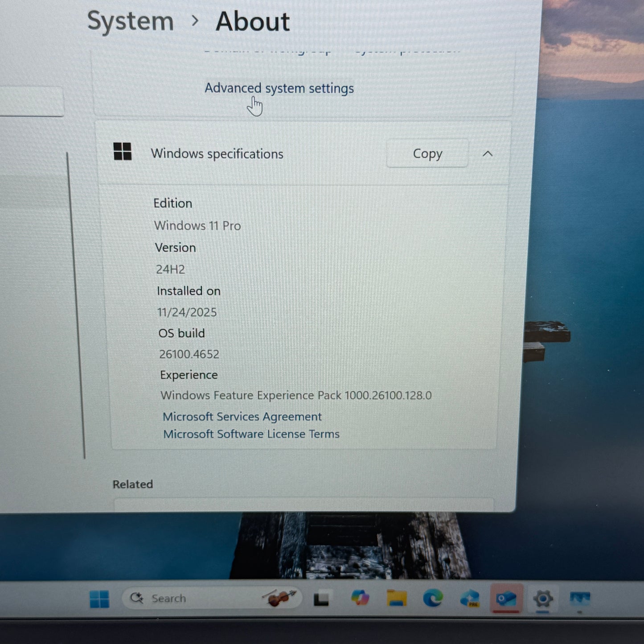Navigate back to System via breadcrumb
644x644 pixels.
pyautogui.click(x=130, y=21)
